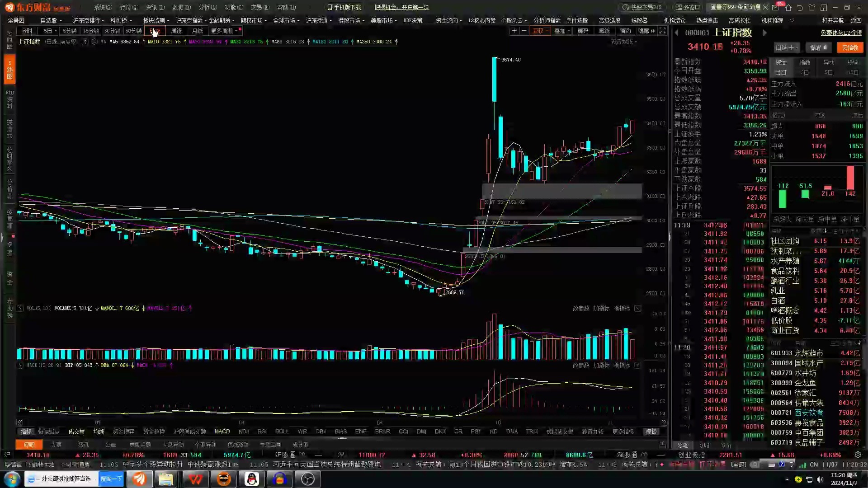Dismiss the 99+ new messages notification
Screen dimensions: 868x488
(x=765, y=7)
